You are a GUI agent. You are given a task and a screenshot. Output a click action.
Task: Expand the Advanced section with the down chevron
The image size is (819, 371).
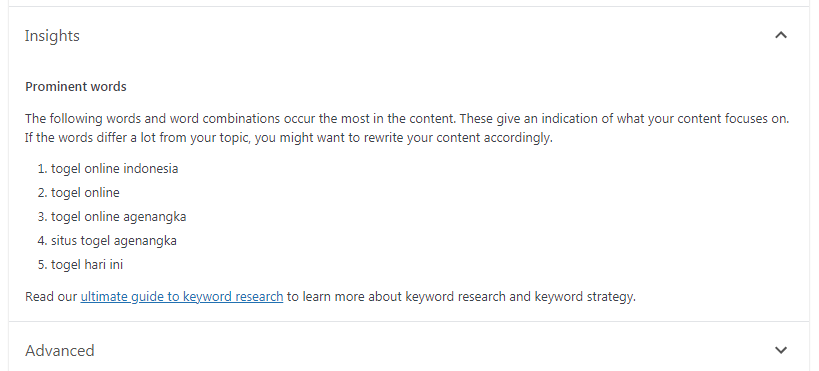tap(781, 350)
